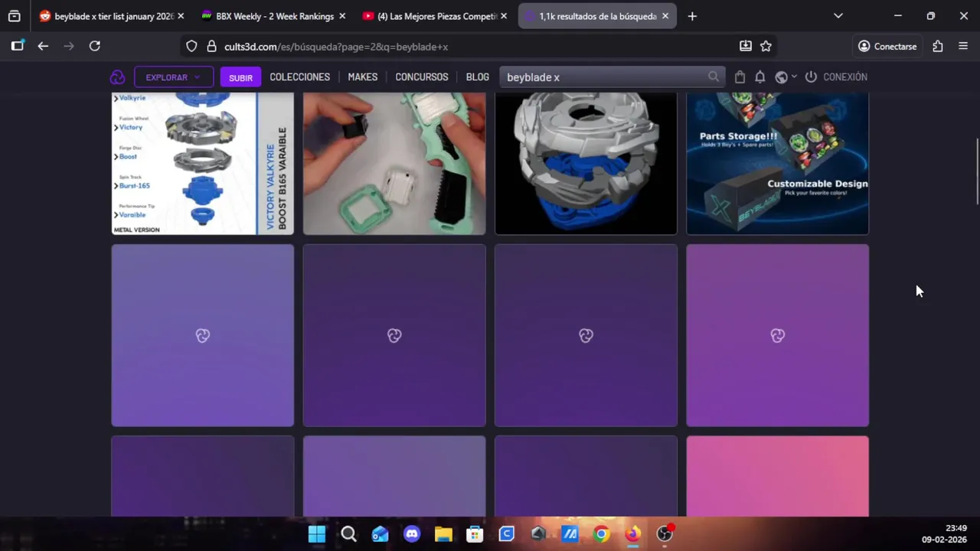Expand the list all tabs chevron

(838, 16)
